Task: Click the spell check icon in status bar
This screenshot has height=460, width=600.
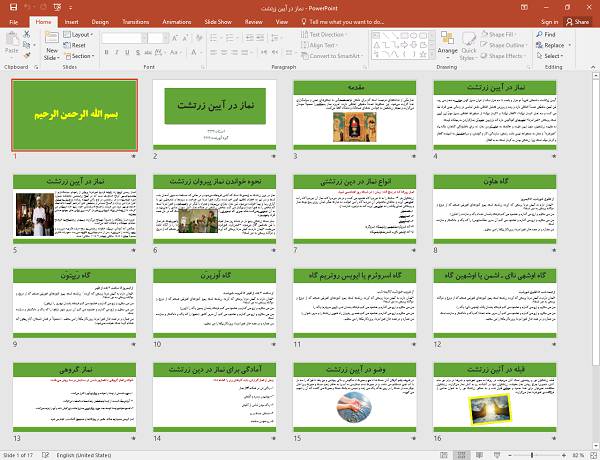Action: [x=45, y=455]
